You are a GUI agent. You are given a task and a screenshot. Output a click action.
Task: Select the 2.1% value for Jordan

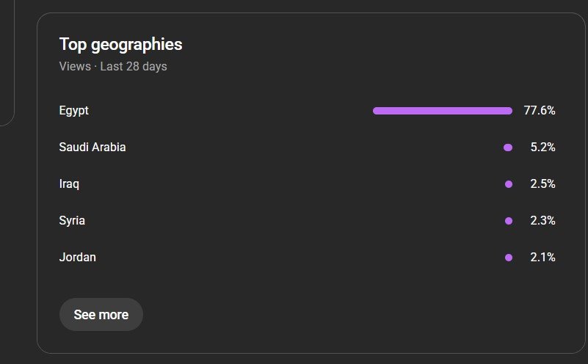tap(542, 258)
